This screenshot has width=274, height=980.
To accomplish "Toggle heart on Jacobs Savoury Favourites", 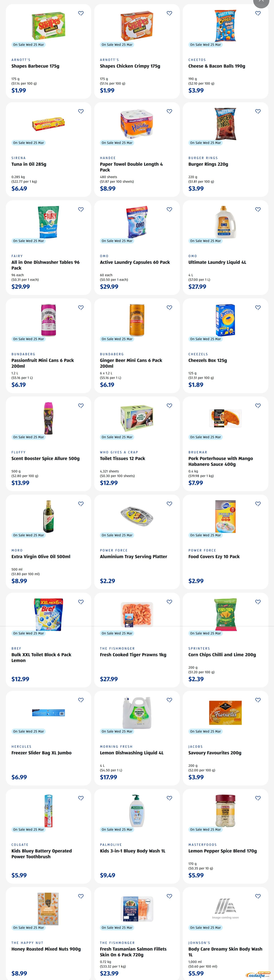I will [258, 700].
